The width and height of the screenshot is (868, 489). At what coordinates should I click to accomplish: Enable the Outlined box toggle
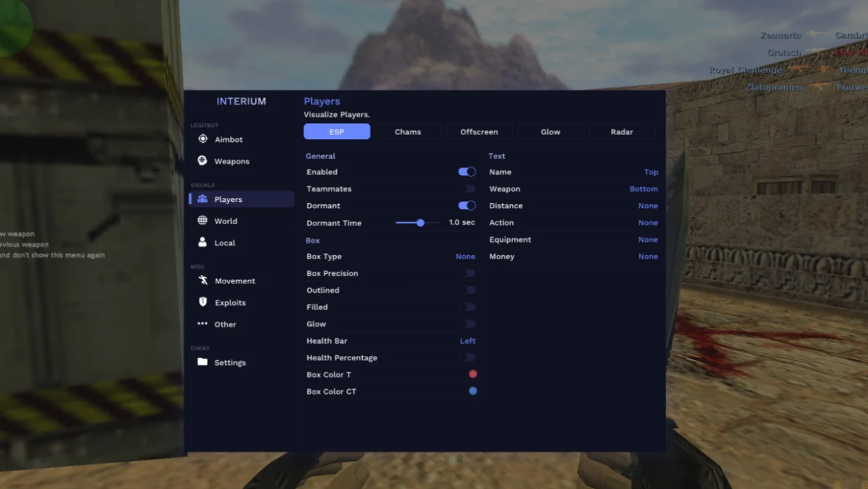(467, 290)
